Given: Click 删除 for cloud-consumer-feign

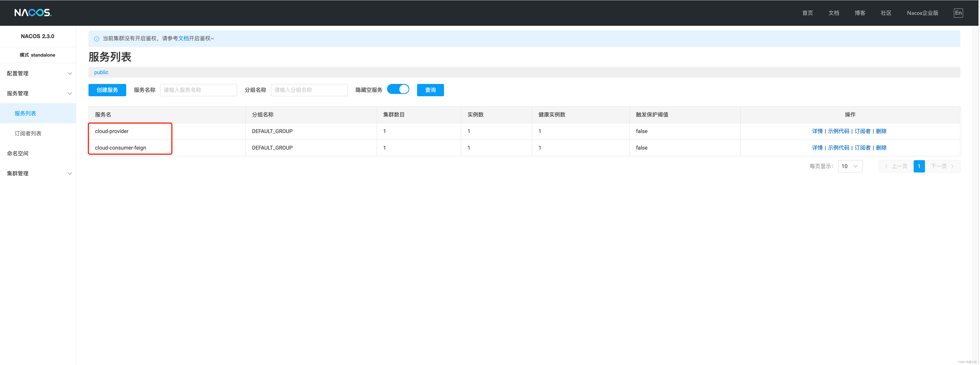Looking at the screenshot, I should tap(881, 148).
